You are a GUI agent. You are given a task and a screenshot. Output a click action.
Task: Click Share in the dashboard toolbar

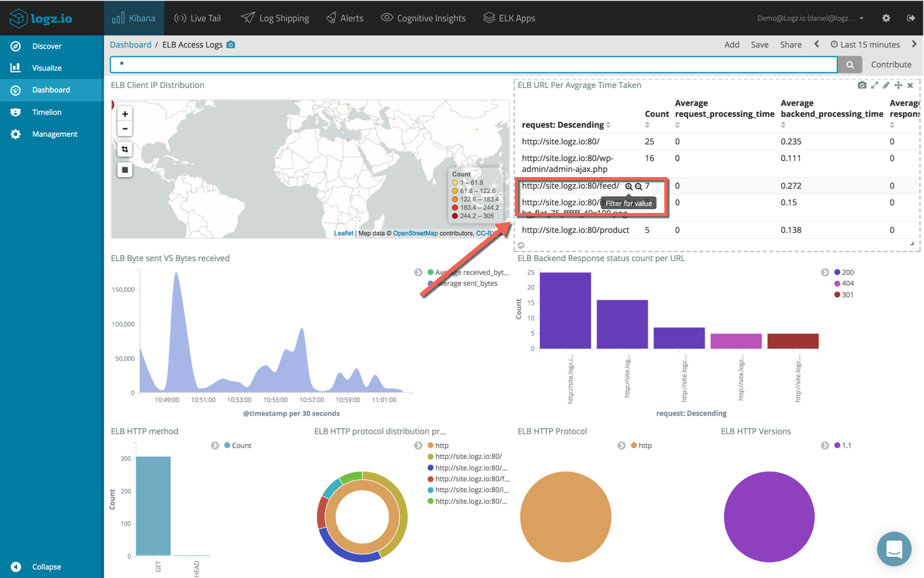pos(791,44)
